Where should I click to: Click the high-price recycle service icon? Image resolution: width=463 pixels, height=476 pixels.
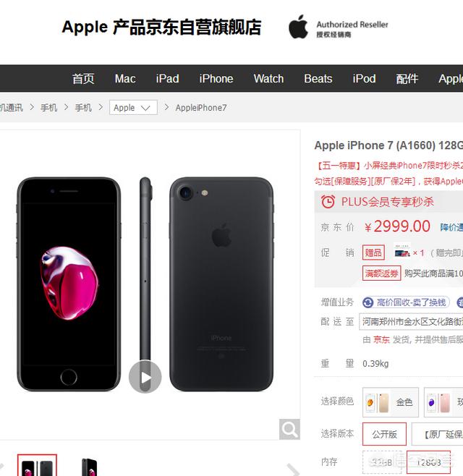[368, 302]
